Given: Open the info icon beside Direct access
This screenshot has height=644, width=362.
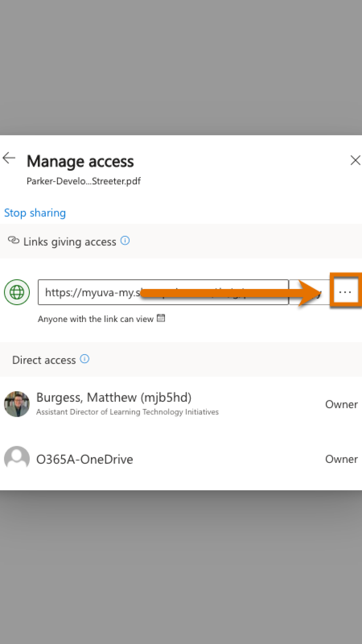Looking at the screenshot, I should (84, 359).
